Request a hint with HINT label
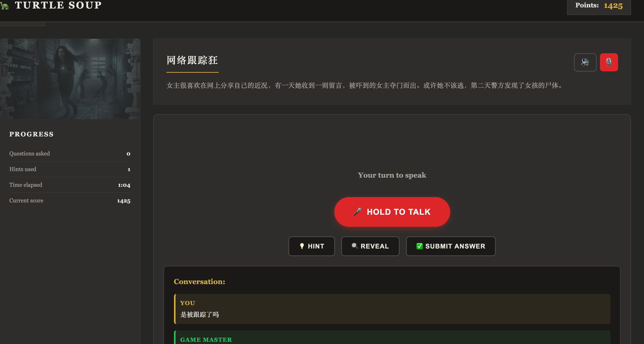Image resolution: width=644 pixels, height=344 pixels. (x=316, y=246)
